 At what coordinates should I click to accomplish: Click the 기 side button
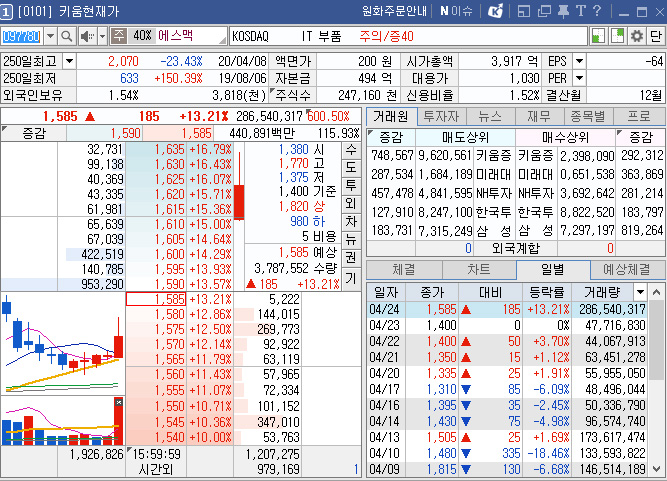[x=351, y=278]
